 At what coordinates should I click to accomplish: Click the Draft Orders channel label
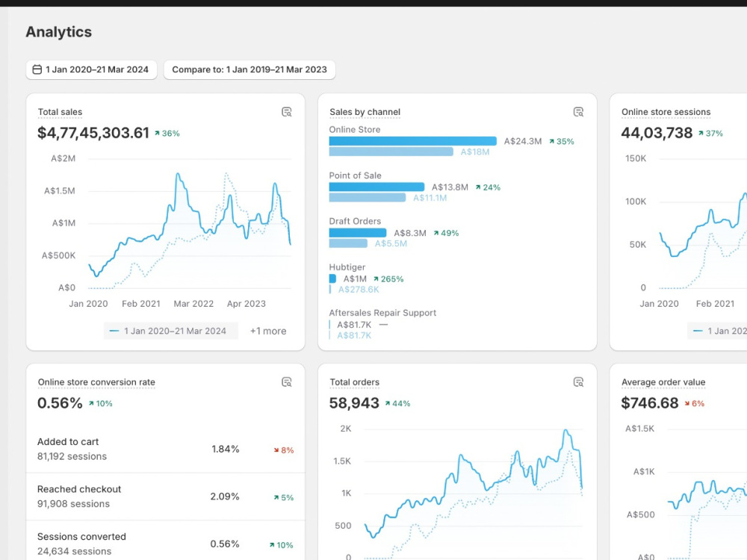click(355, 221)
